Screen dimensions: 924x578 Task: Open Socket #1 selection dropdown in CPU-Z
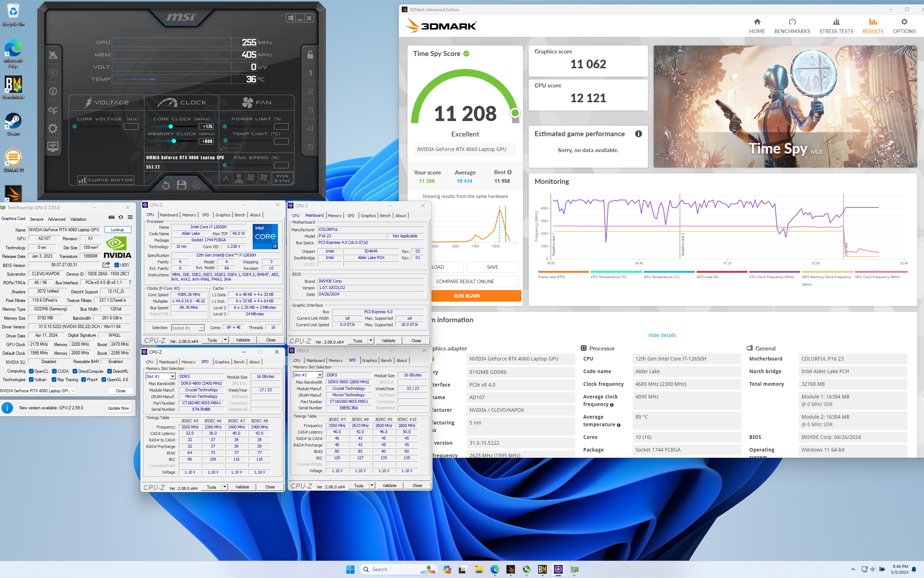click(188, 328)
